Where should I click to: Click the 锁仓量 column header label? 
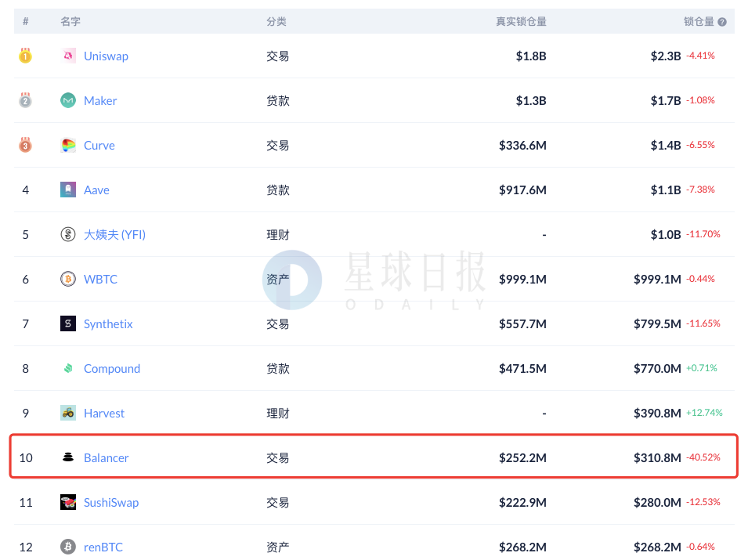pos(699,21)
